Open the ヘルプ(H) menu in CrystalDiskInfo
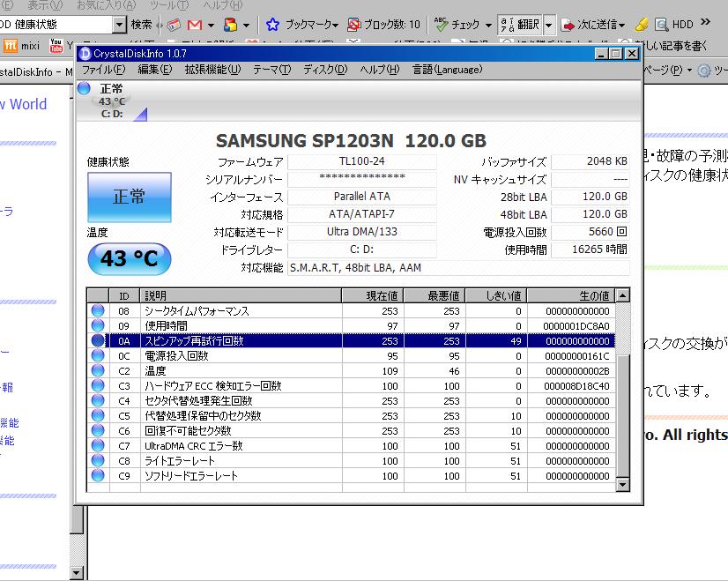 pos(380,70)
